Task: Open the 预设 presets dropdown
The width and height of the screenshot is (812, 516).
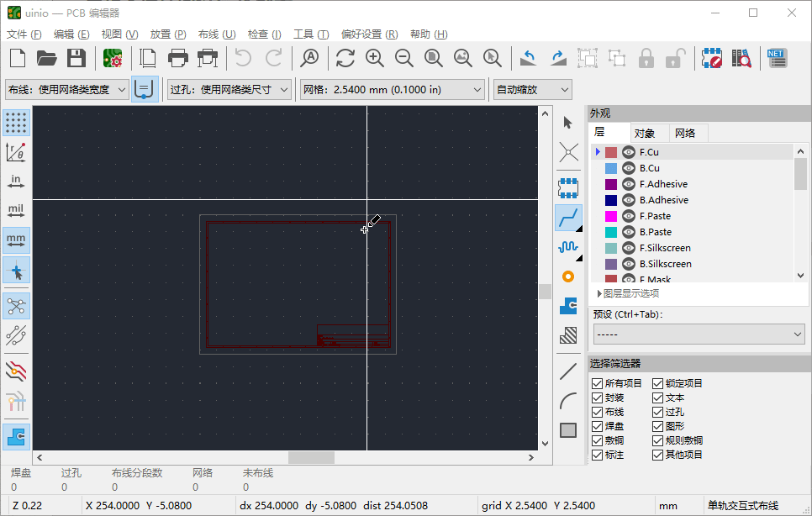Action: pos(699,334)
